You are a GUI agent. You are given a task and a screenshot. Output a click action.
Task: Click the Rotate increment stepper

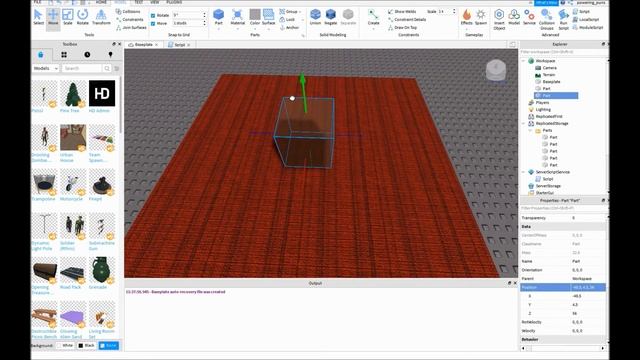click(x=204, y=15)
